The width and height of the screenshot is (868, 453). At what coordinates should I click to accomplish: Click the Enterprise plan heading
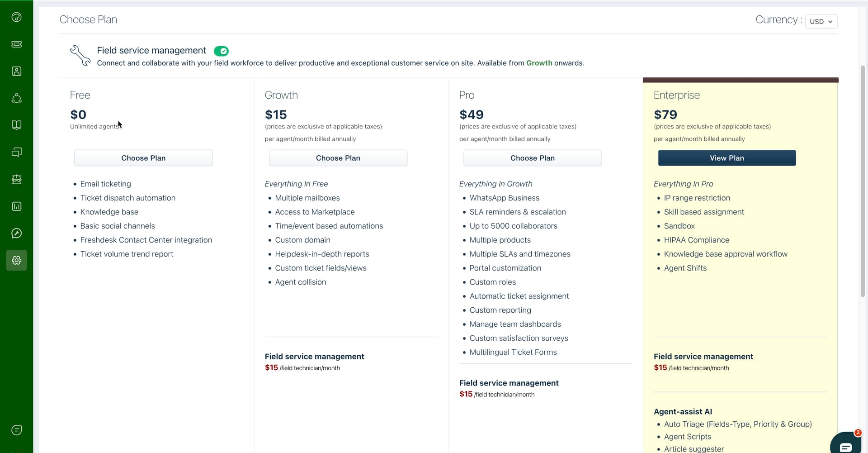(x=676, y=95)
